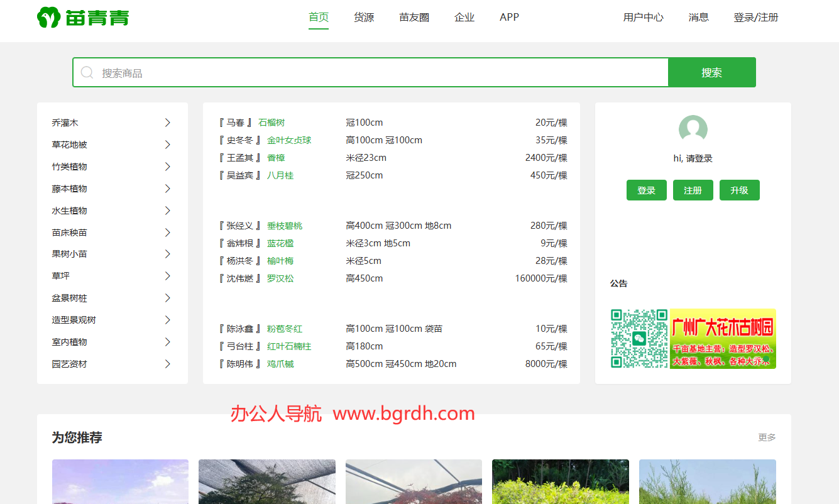Focus the 搜索商品 search input field
Screen dimensions: 839x504
tap(377, 73)
